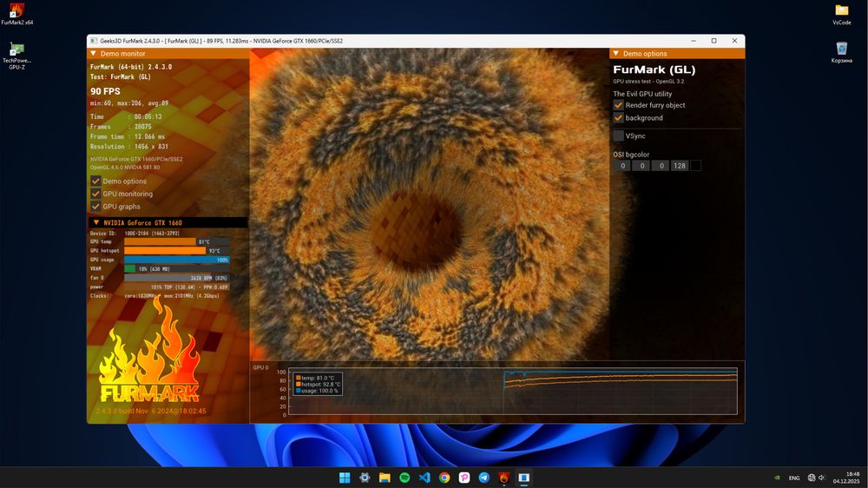The height and width of the screenshot is (488, 868).
Task: Open Spotify from the taskbar
Action: click(404, 478)
